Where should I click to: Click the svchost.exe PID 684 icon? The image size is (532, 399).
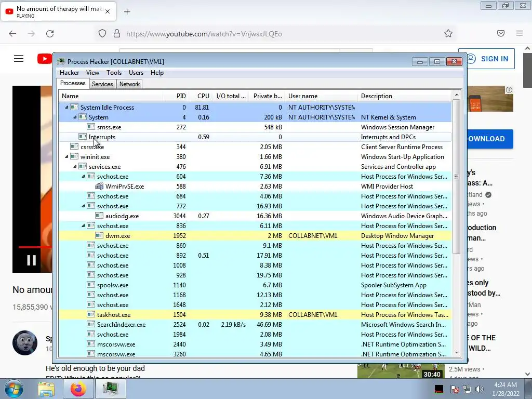[90, 196]
